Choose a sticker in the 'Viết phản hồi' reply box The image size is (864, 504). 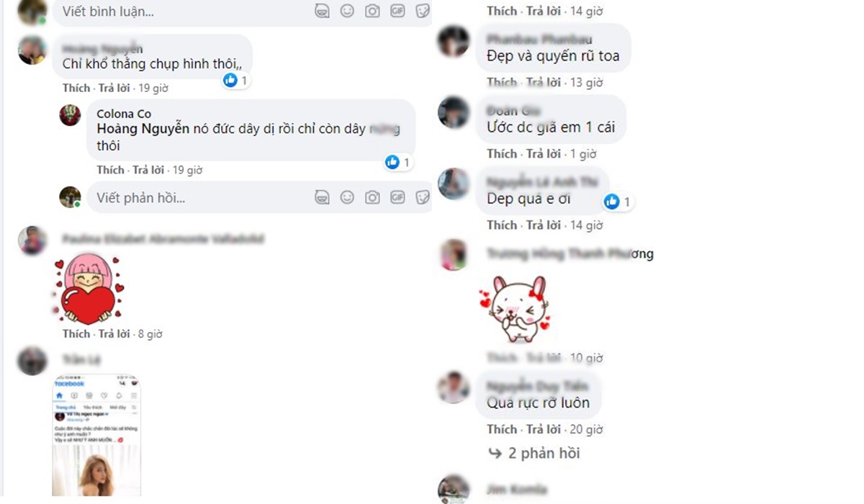click(423, 197)
